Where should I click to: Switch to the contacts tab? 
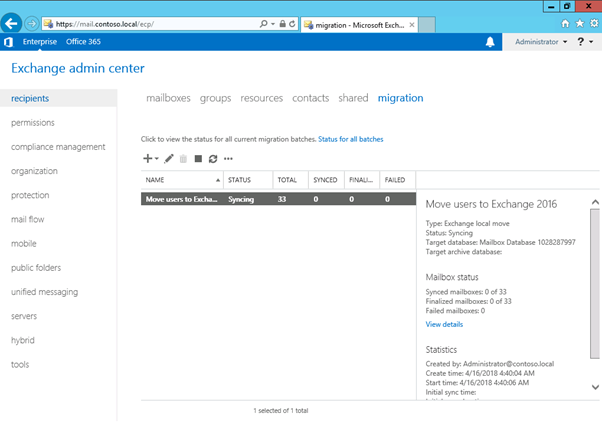pos(311,98)
